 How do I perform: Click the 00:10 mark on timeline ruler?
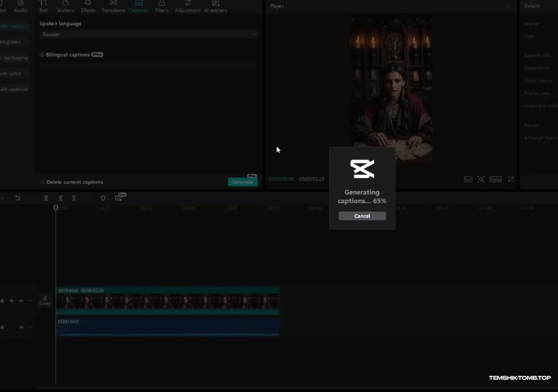(x=105, y=208)
